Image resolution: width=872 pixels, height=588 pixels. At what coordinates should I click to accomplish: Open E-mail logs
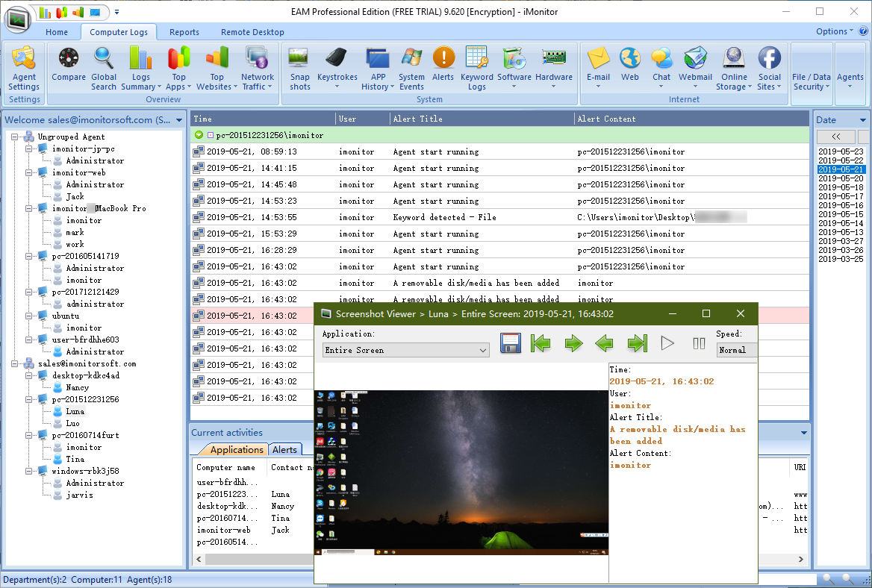point(599,69)
